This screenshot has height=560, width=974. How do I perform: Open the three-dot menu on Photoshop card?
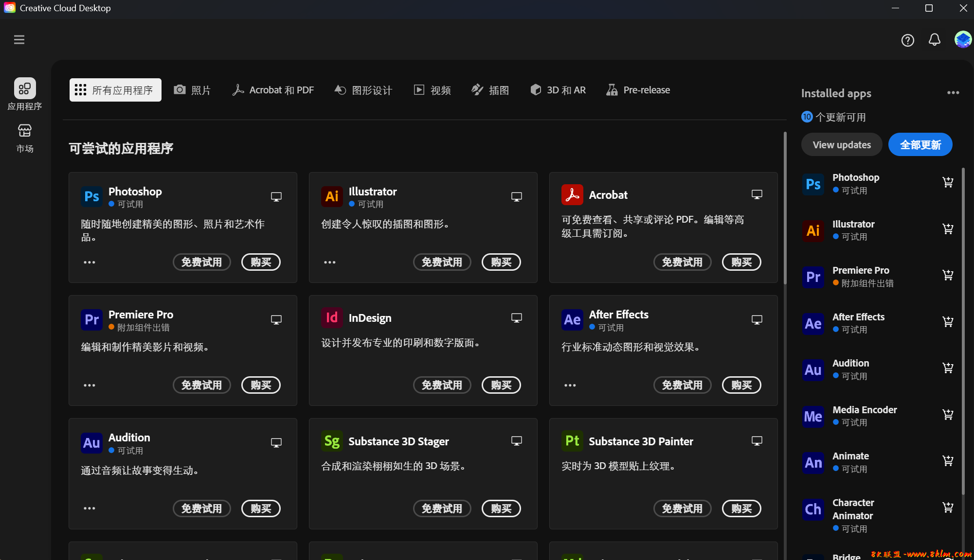click(x=90, y=262)
